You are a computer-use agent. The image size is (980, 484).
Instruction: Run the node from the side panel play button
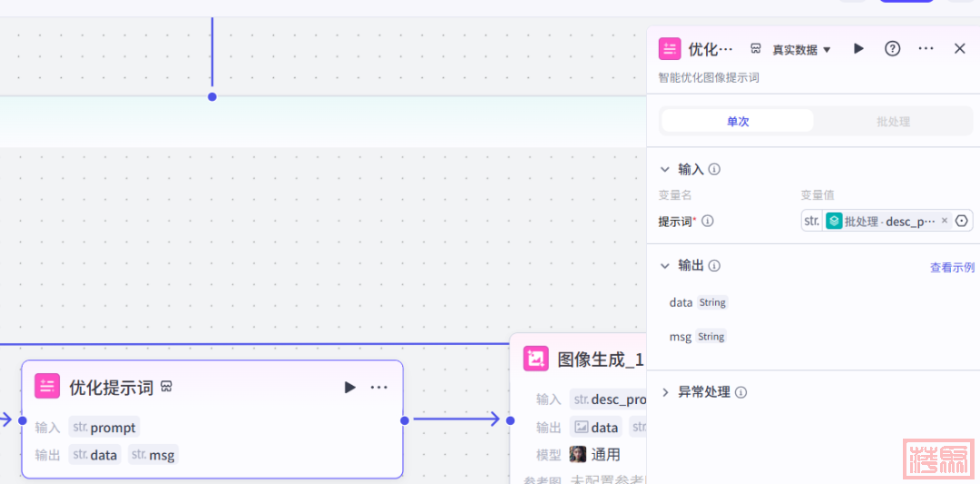coord(858,49)
